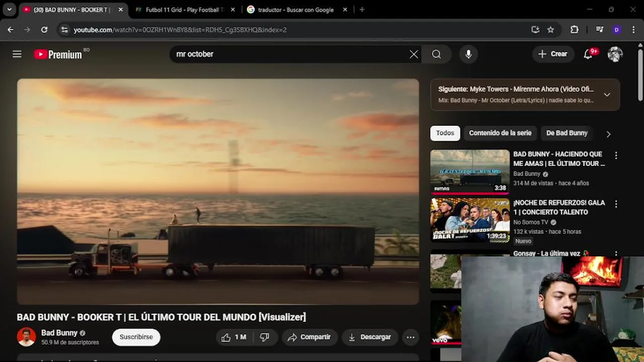Open install/cast icon in address bar
The height and width of the screenshot is (362, 644).
coord(535,30)
